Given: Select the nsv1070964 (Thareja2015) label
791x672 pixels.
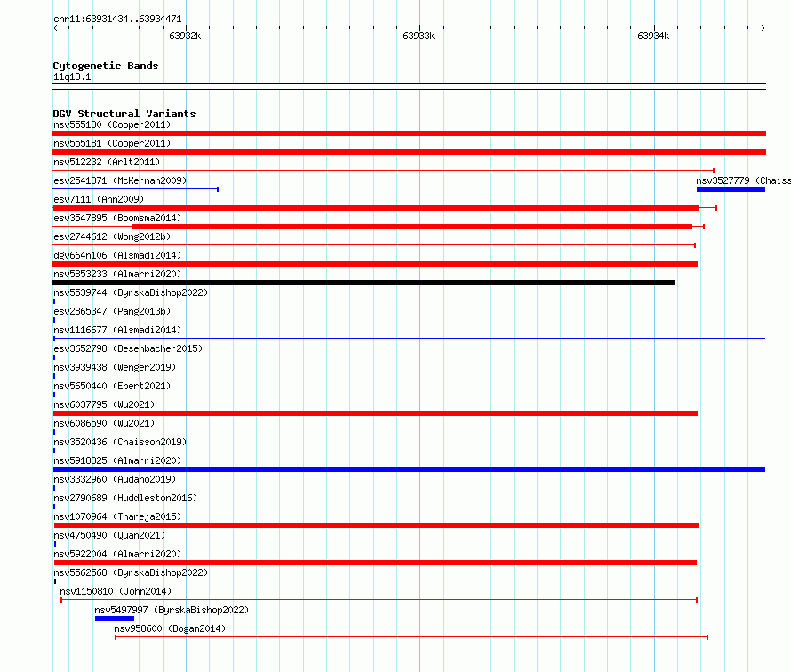Looking at the screenshot, I should [x=117, y=516].
